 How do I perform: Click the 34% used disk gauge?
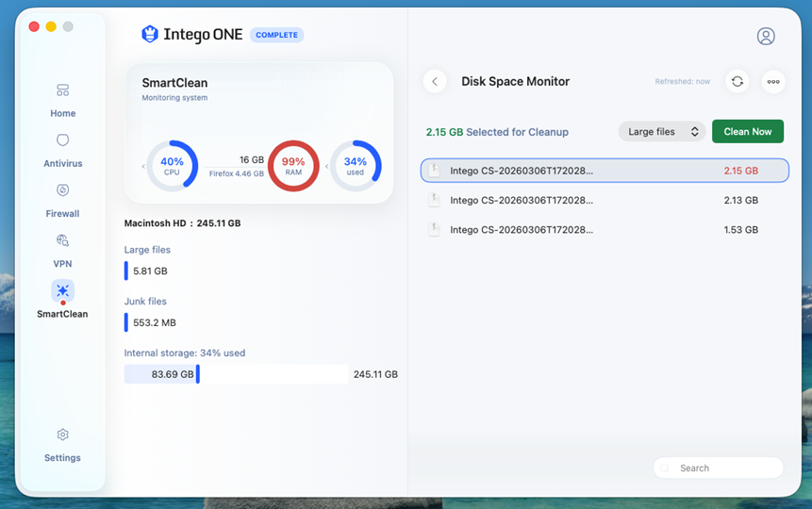click(356, 166)
